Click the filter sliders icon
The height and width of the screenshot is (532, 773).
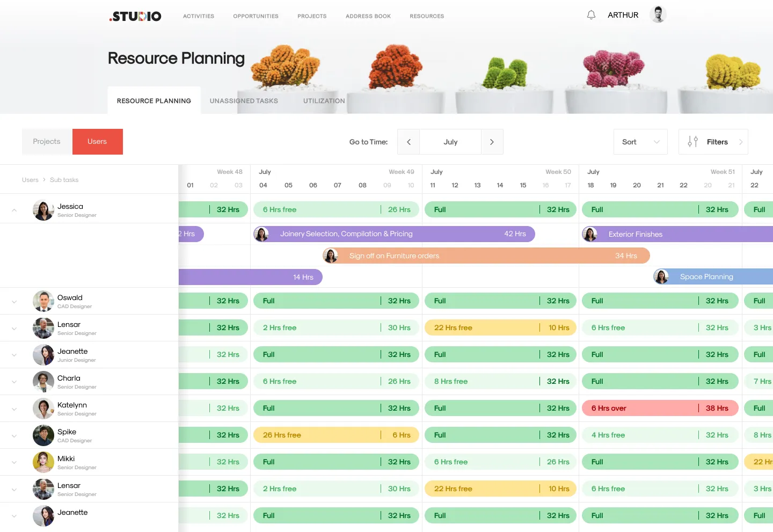click(692, 142)
